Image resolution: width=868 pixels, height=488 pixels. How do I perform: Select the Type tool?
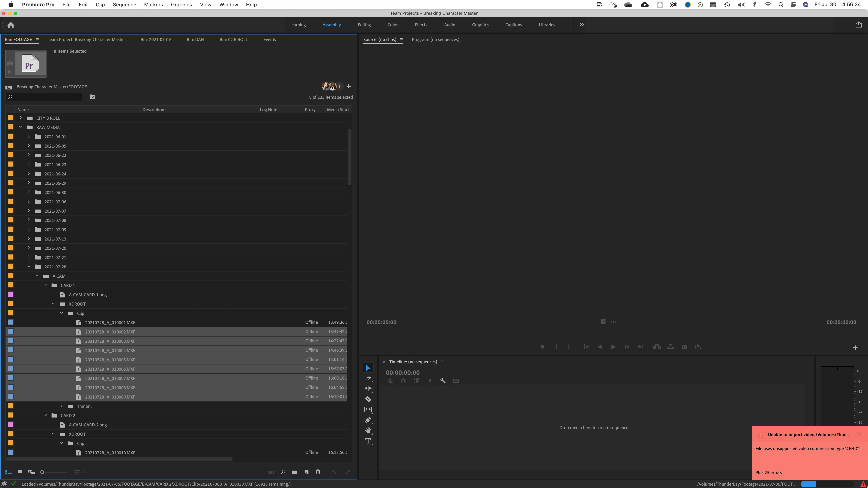368,441
